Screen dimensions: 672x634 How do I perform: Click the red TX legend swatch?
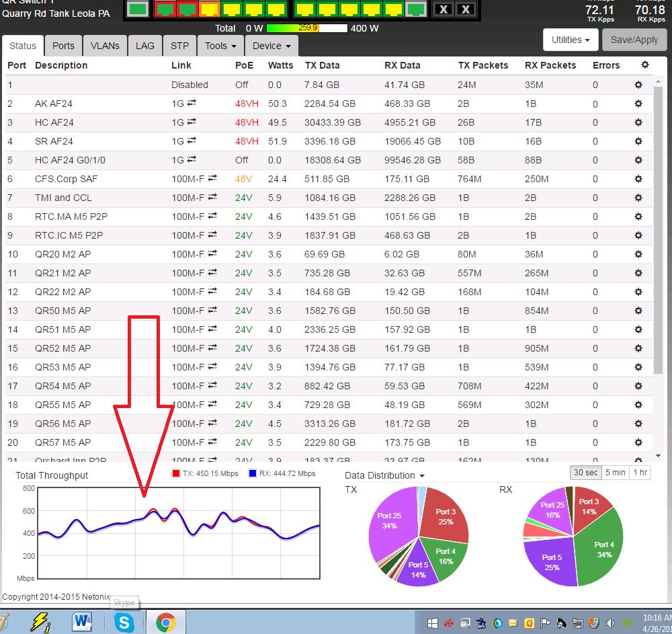(176, 473)
